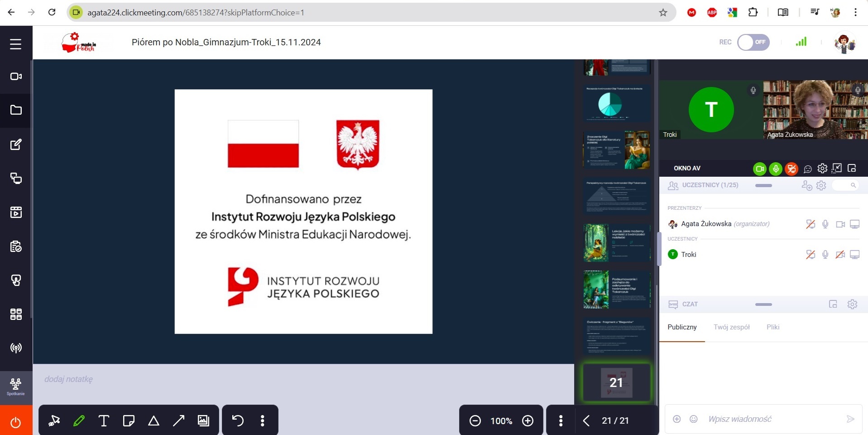Add attachment with chat plus icon
The width and height of the screenshot is (868, 435).
tap(676, 419)
